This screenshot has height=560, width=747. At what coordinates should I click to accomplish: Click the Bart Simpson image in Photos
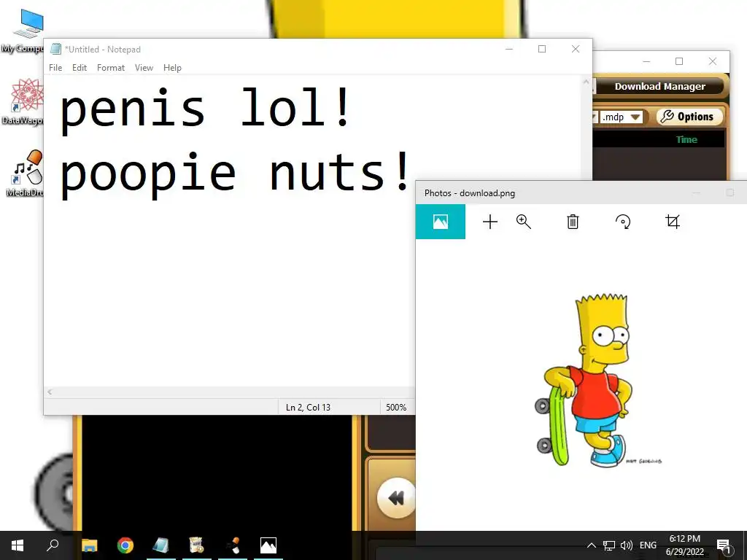[x=598, y=379]
